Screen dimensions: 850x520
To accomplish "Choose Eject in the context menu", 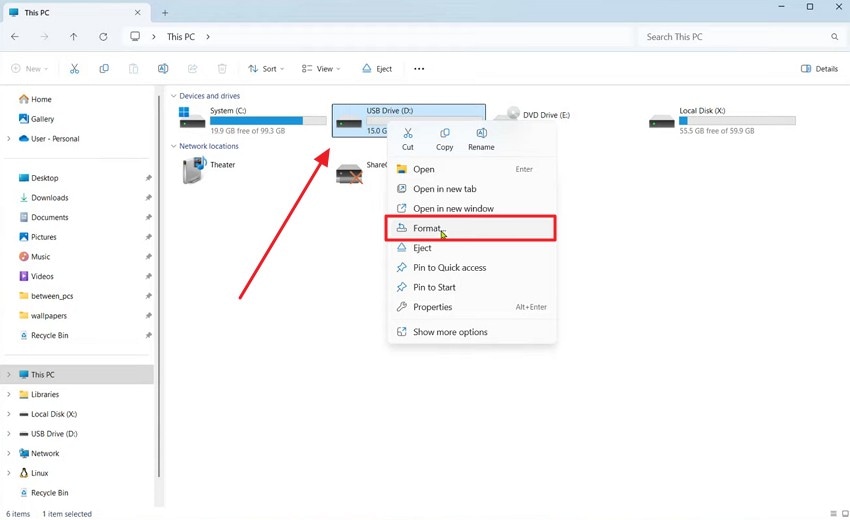I will [471, 248].
